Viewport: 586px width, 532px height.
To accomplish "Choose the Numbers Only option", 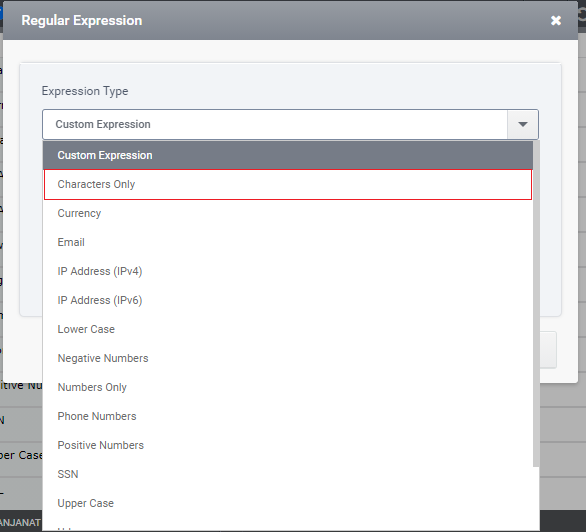I will tap(288, 387).
